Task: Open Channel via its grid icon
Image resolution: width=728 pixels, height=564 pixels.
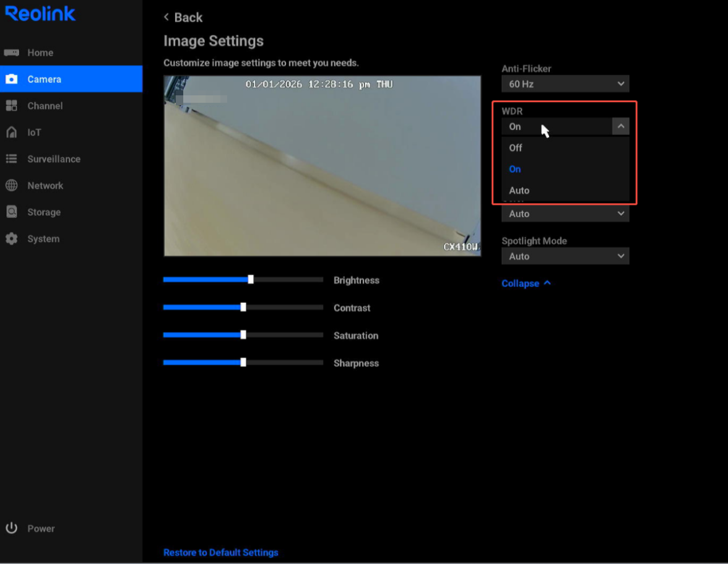Action: (x=12, y=106)
